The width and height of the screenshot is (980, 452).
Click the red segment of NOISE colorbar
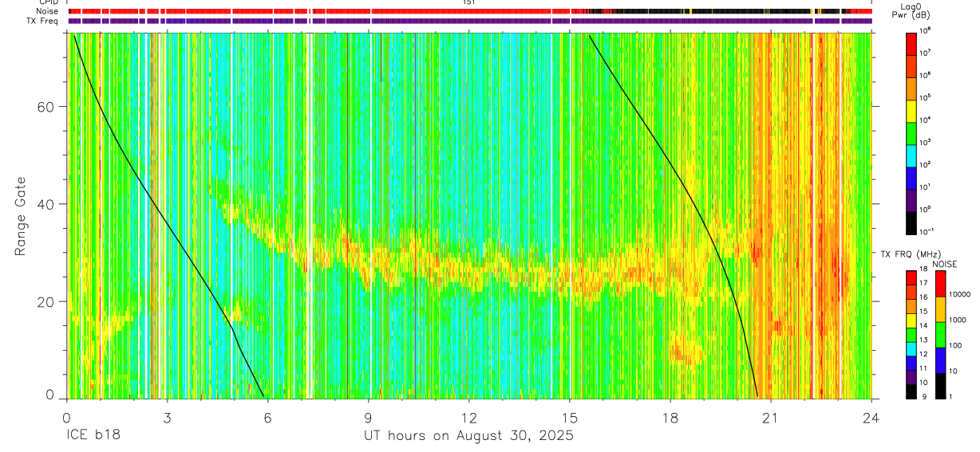tap(940, 284)
